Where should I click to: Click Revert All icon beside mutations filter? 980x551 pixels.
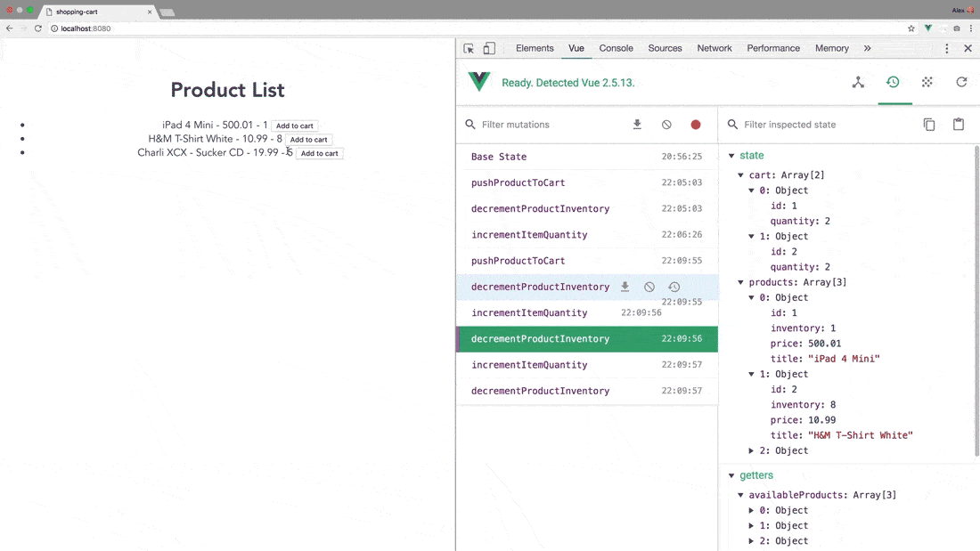[666, 125]
